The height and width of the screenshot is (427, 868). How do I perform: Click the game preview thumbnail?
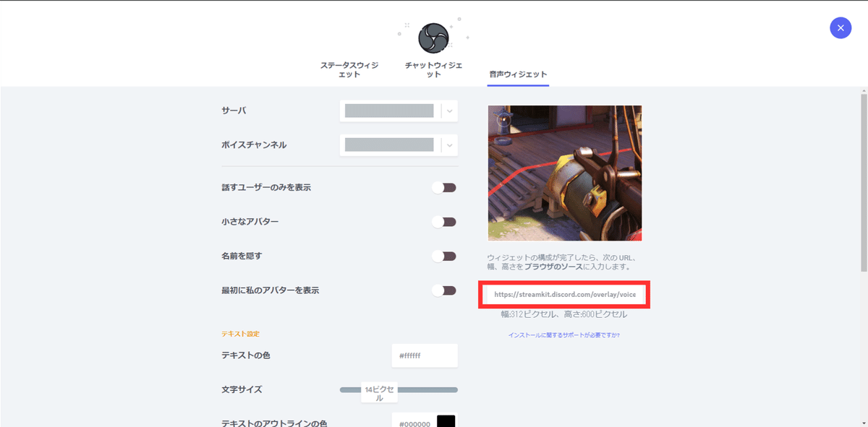[564, 173]
